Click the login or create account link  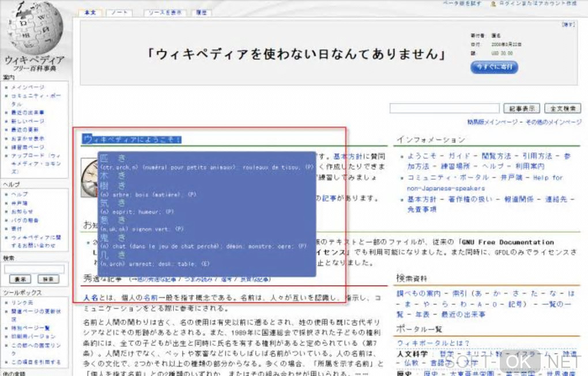coord(538,3)
